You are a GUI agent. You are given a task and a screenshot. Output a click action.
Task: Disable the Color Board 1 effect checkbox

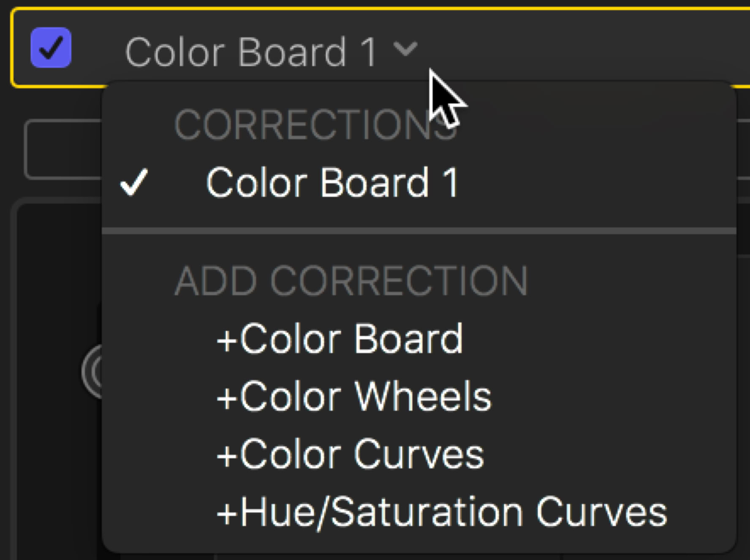pos(51,48)
